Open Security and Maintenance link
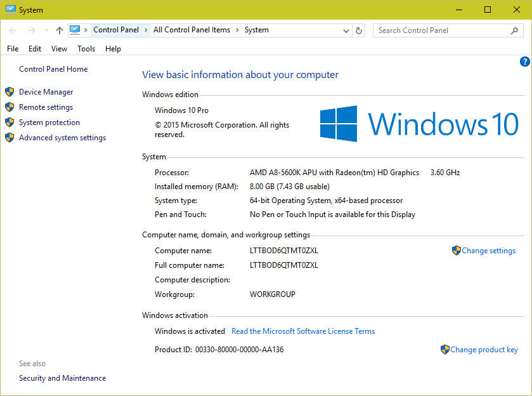532x396 pixels. click(62, 378)
